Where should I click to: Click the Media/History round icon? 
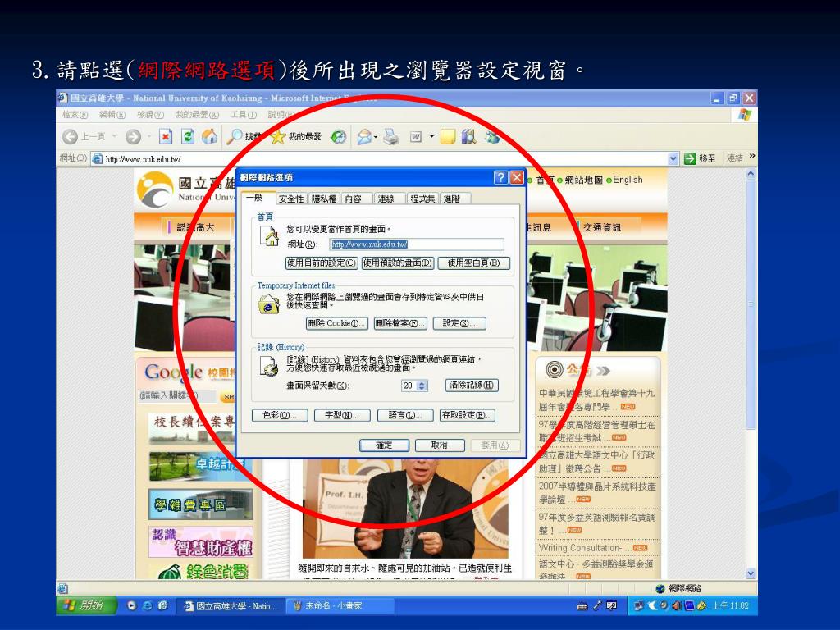(338, 137)
